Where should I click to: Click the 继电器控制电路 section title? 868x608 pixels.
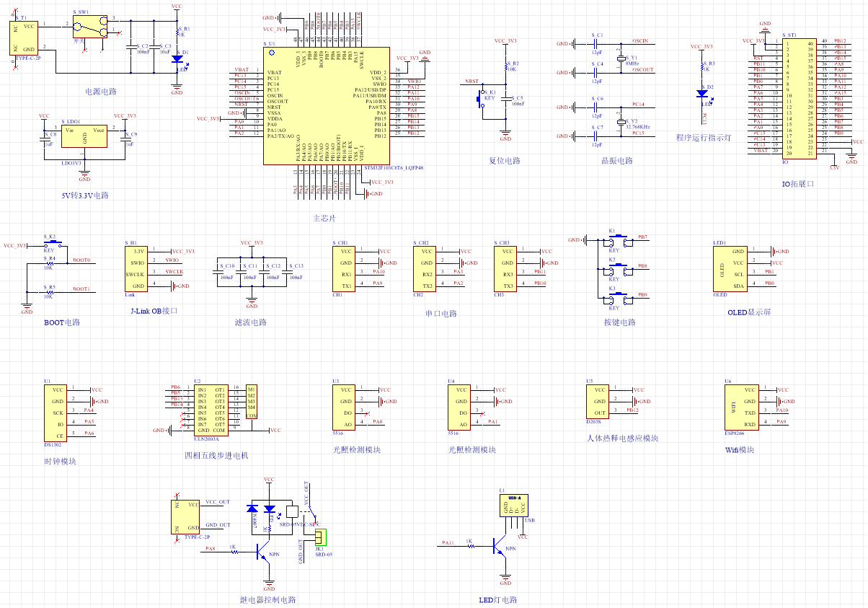tap(268, 599)
